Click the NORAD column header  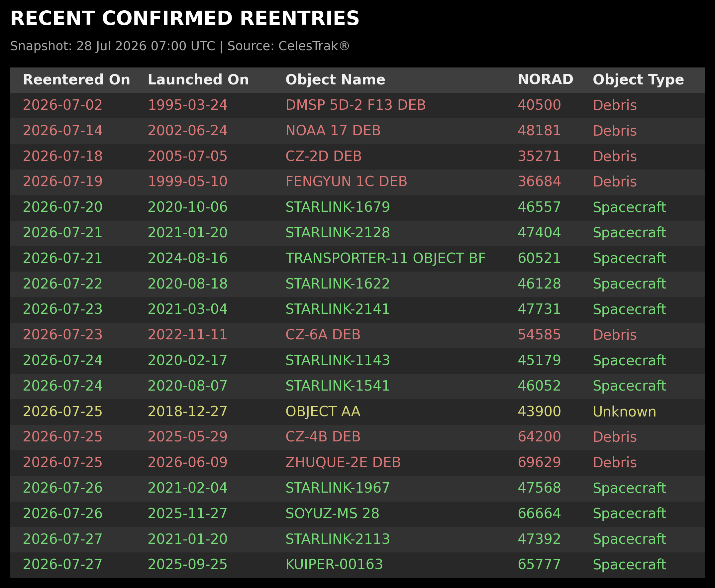(546, 79)
